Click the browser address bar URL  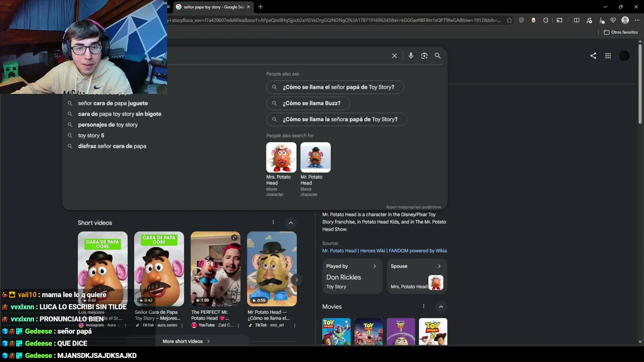point(335,20)
